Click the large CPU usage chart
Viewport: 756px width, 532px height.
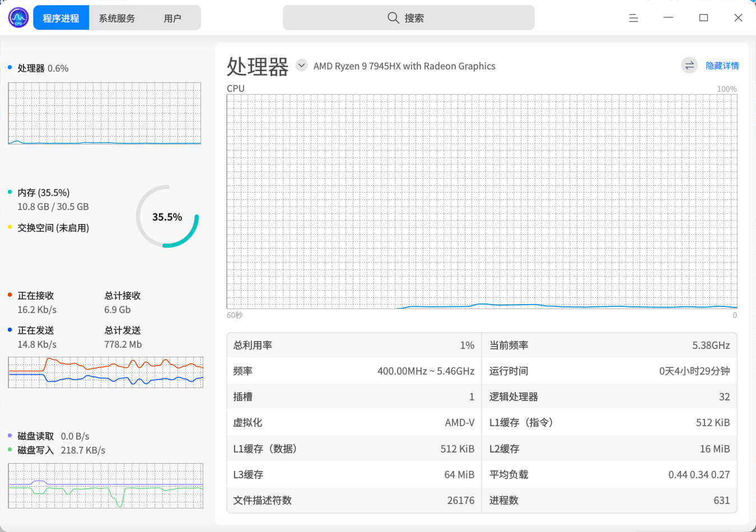482,202
